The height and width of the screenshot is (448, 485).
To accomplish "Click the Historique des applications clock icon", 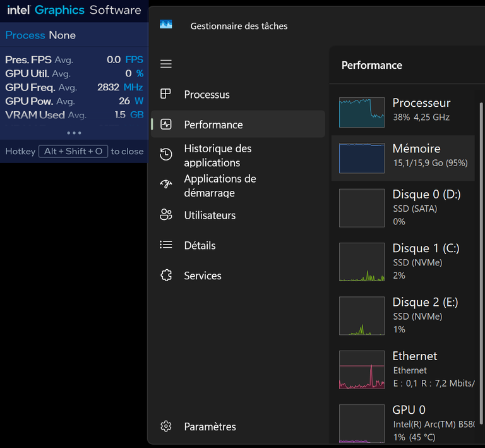I will point(166,154).
